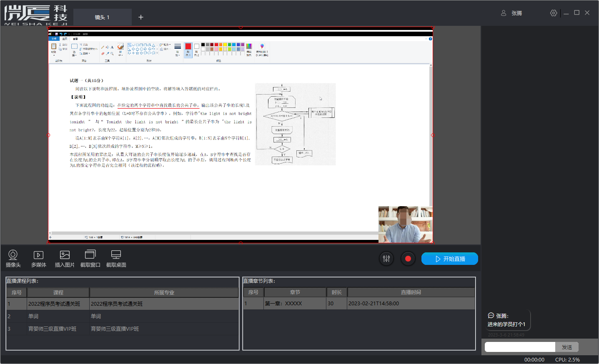599x364 pixels.
Task: Select chapter row 第一章: XXXXX
Action: pyautogui.click(x=283, y=303)
